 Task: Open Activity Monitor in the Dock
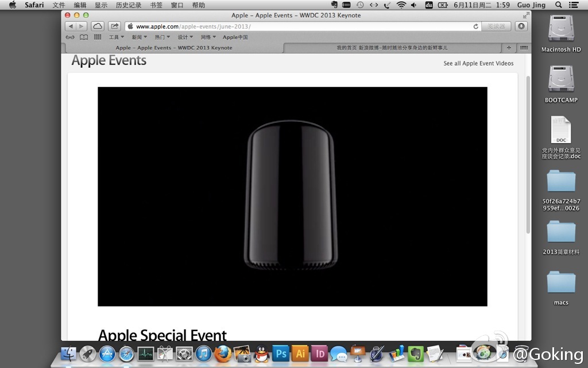point(145,354)
